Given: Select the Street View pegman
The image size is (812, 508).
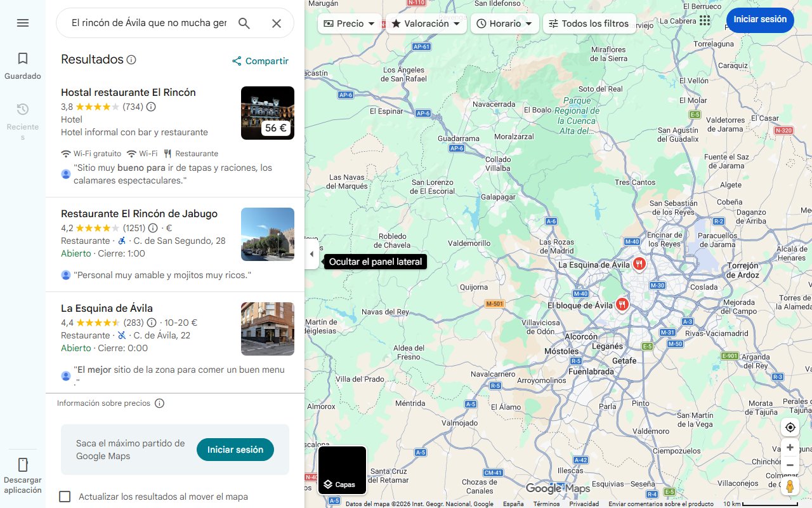Looking at the screenshot, I should tap(790, 486).
